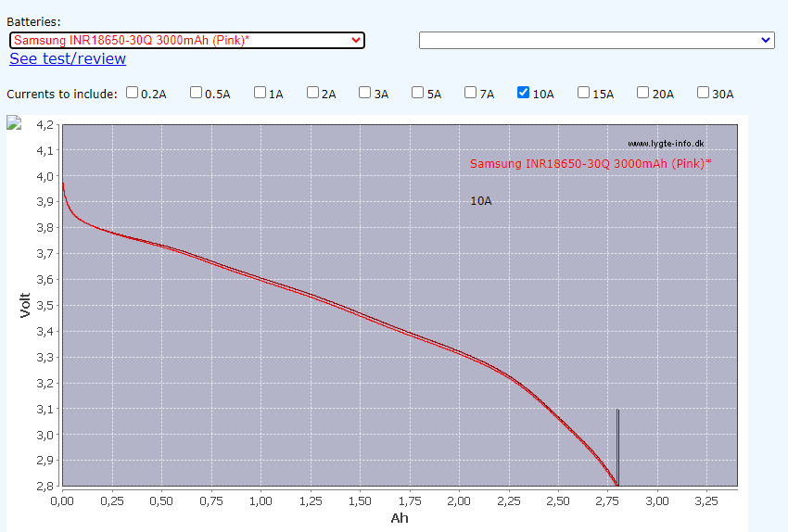788x532 pixels.
Task: Open the Samsung INR18650-30Q battery dropdown
Action: (x=187, y=40)
